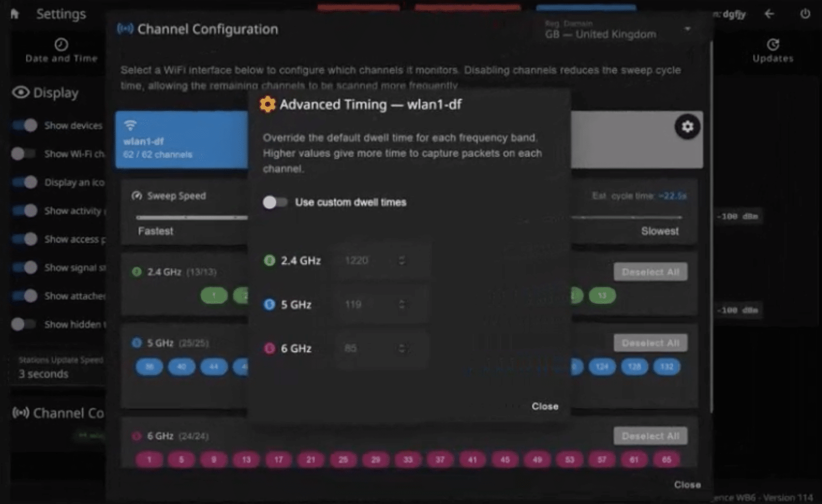Click the Settings page title
822x504 pixels.
(61, 14)
